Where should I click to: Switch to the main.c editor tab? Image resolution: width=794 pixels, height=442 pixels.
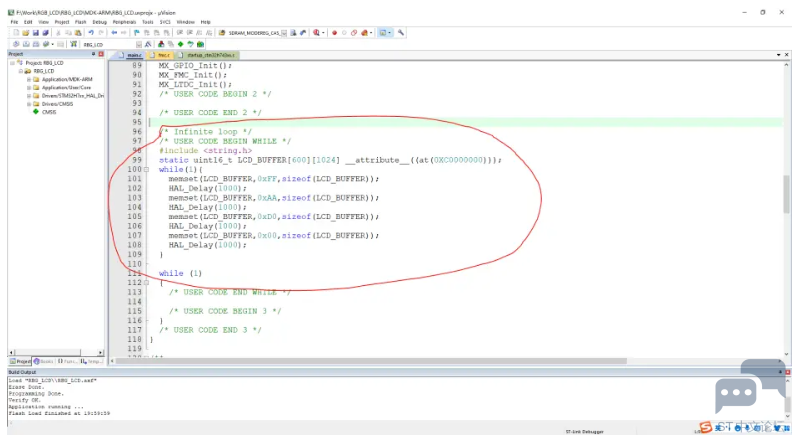point(130,55)
